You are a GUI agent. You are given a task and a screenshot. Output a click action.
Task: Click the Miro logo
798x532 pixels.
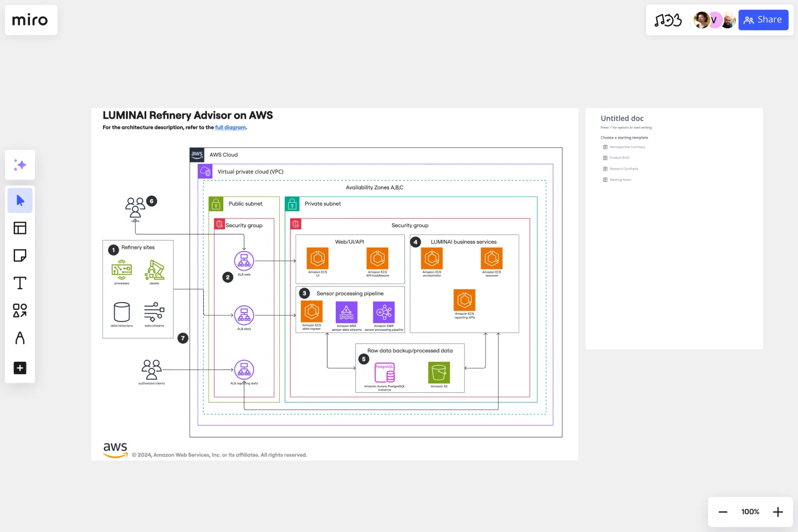click(30, 20)
